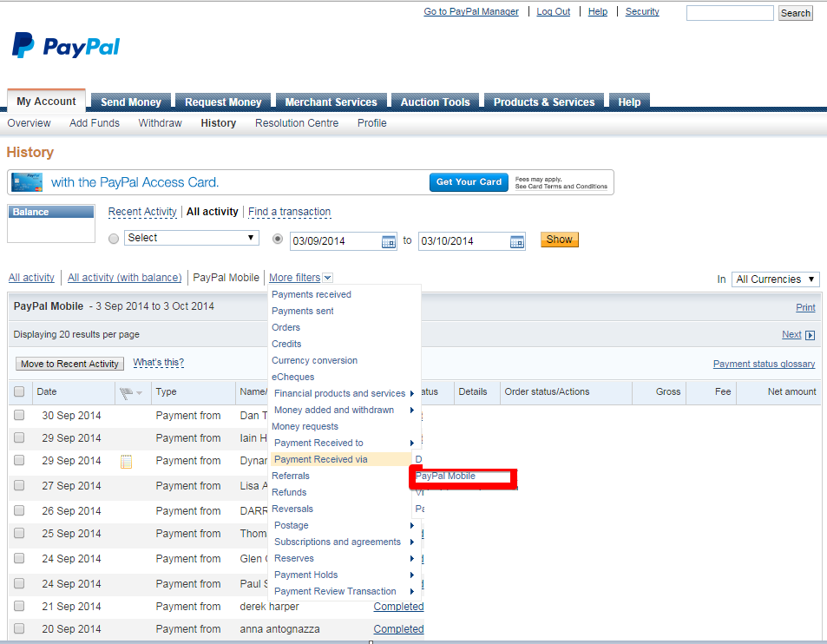
Task: Open the dropdown arrow beside the flag column
Action: tap(139, 393)
